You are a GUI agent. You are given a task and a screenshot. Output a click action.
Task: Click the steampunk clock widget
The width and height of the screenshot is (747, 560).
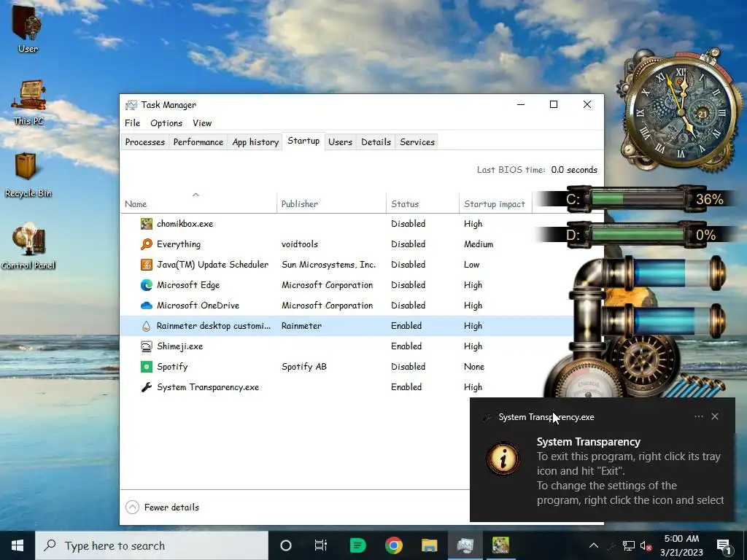[681, 111]
